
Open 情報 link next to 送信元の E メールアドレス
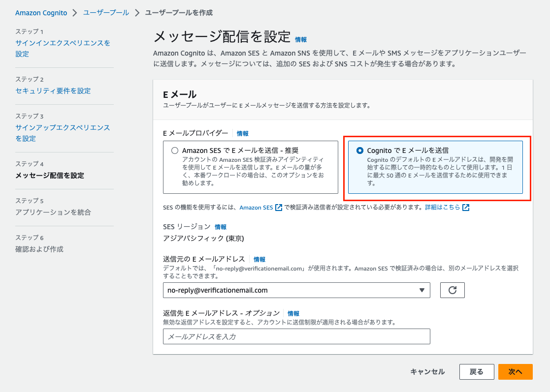259,260
